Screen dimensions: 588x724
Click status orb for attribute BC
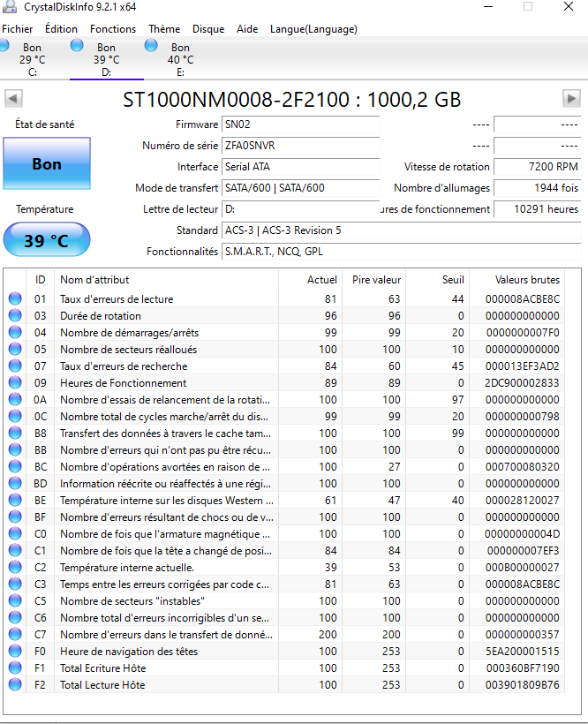[15, 466]
